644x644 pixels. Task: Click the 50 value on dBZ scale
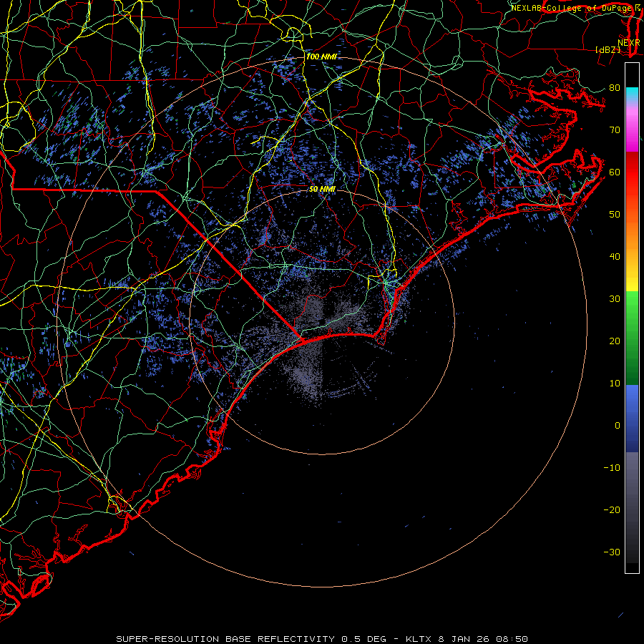(615, 215)
